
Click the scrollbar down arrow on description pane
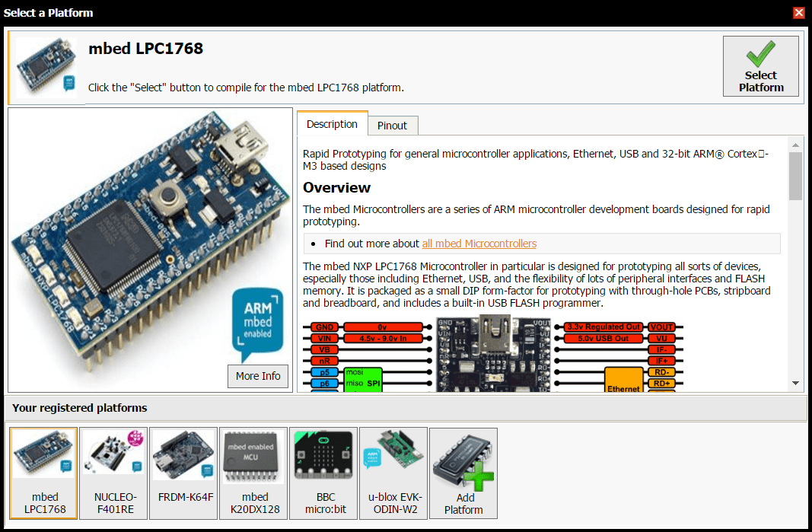click(797, 382)
